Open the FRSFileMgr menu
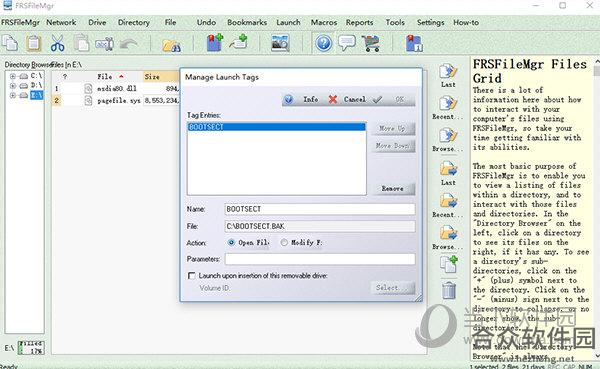 pos(20,23)
